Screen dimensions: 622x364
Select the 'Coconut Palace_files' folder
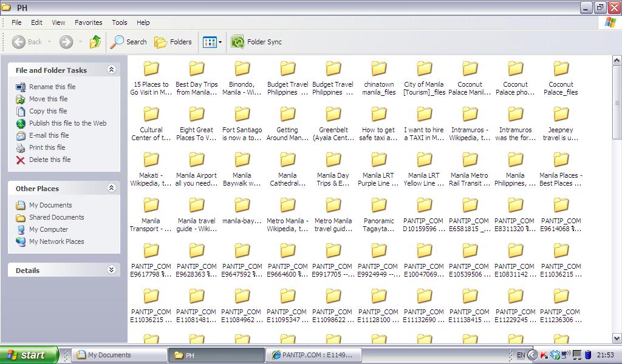point(561,78)
